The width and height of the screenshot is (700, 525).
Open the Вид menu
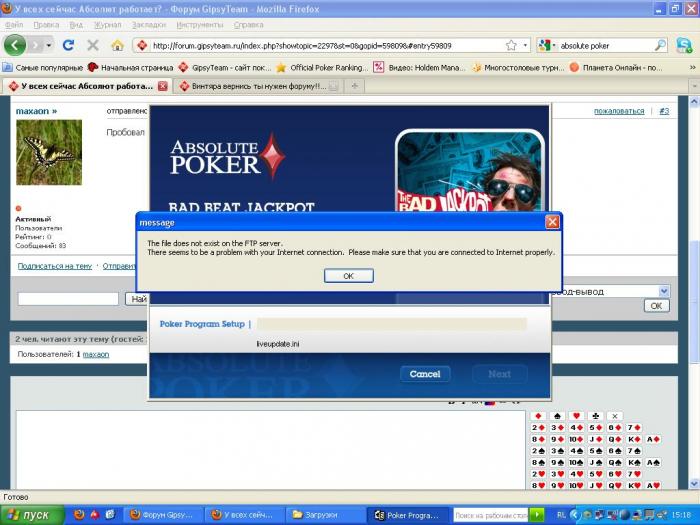pyautogui.click(x=76, y=25)
